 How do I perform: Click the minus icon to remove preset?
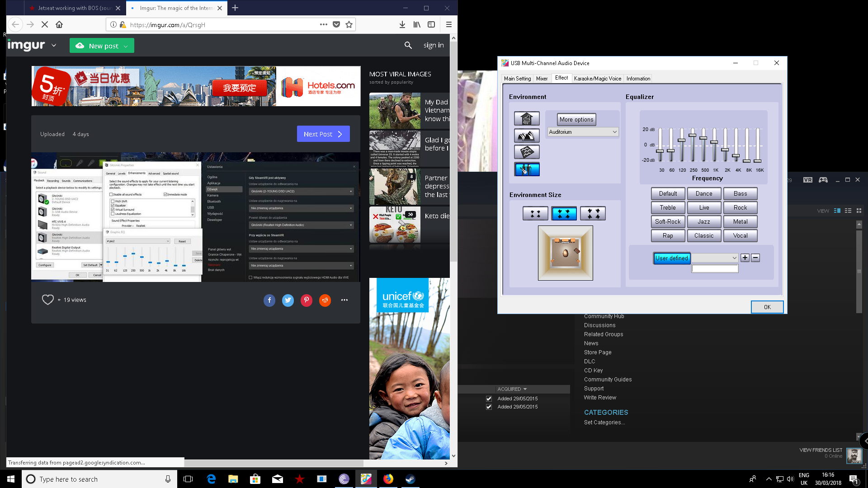(x=755, y=258)
